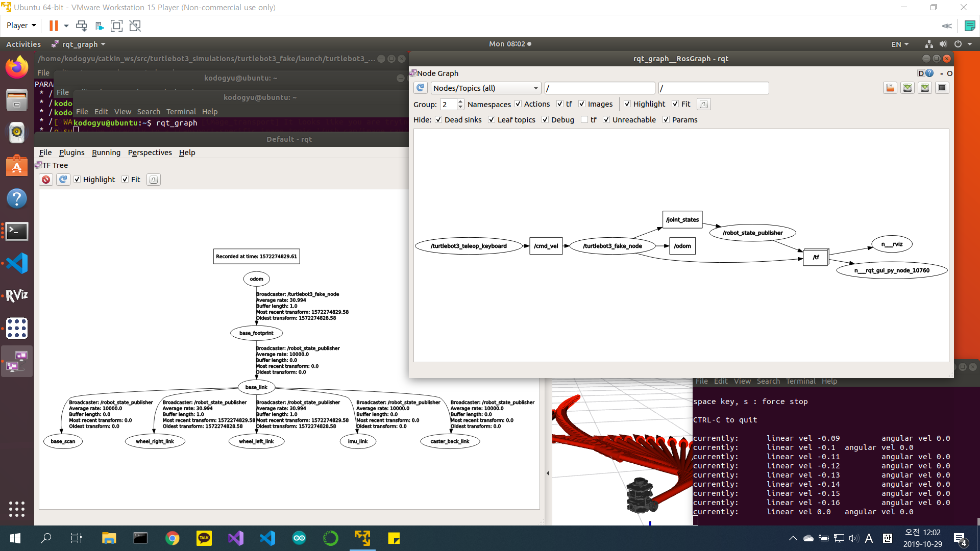
Task: Enable the Hide tf checkbox
Action: pyautogui.click(x=585, y=119)
